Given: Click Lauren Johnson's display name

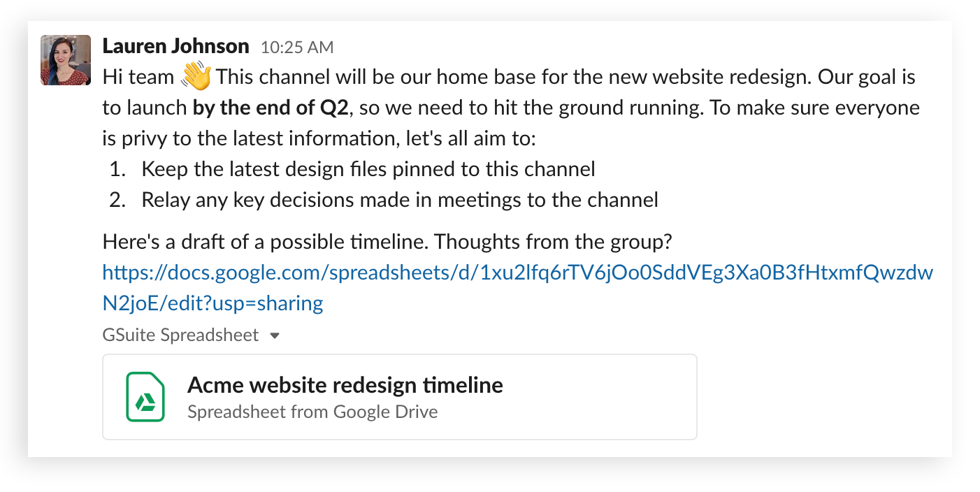Looking at the screenshot, I should tap(175, 45).
